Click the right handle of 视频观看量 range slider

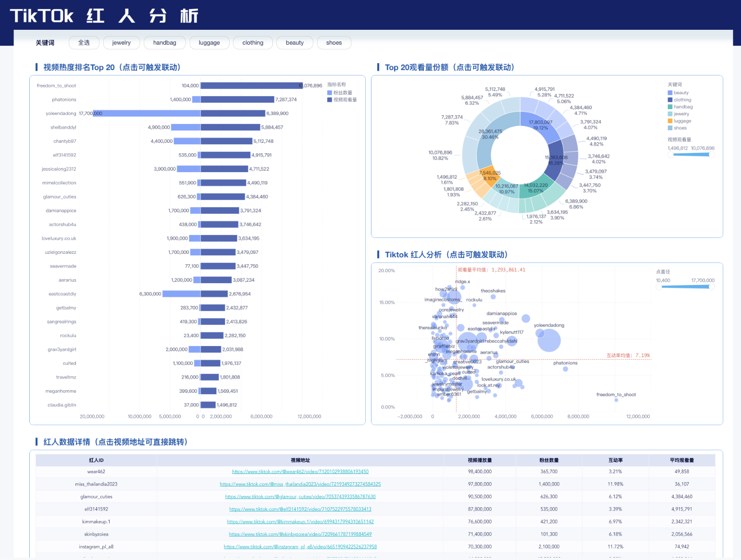711,154
